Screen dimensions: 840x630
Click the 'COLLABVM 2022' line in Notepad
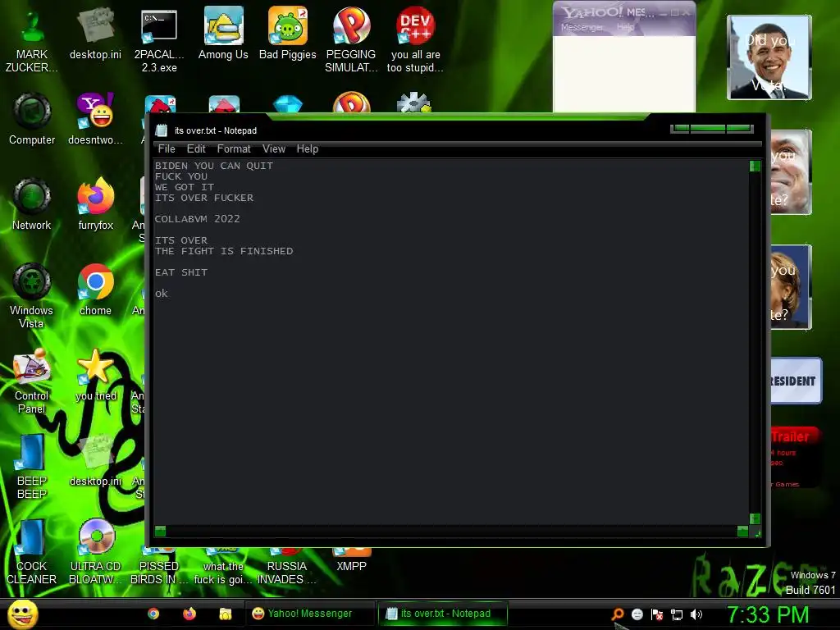197,218
